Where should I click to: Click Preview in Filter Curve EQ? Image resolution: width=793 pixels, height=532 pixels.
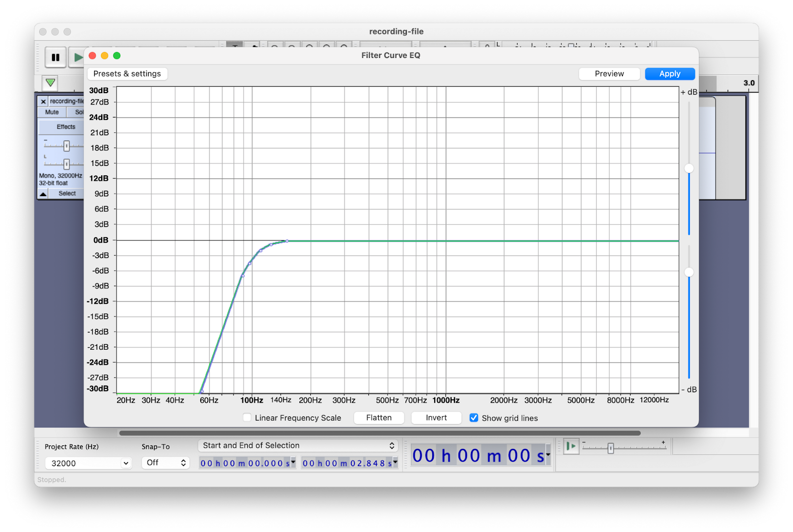pyautogui.click(x=609, y=74)
